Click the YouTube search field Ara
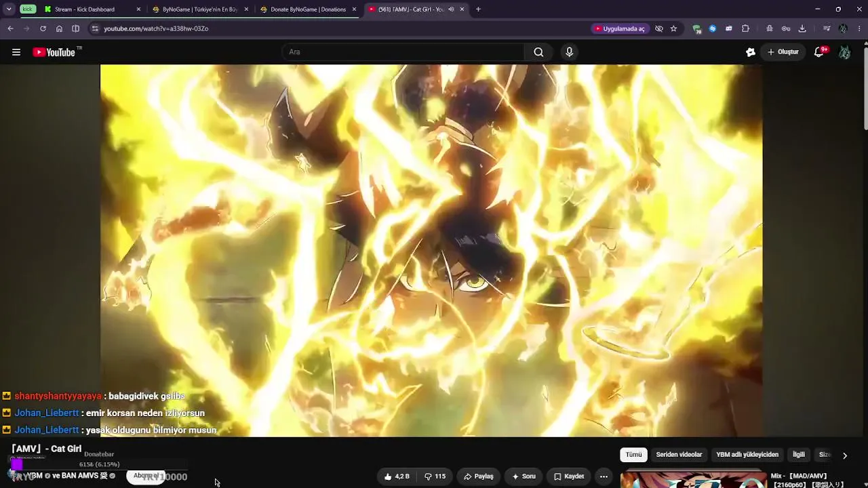Viewport: 868px width, 488px height. point(403,52)
